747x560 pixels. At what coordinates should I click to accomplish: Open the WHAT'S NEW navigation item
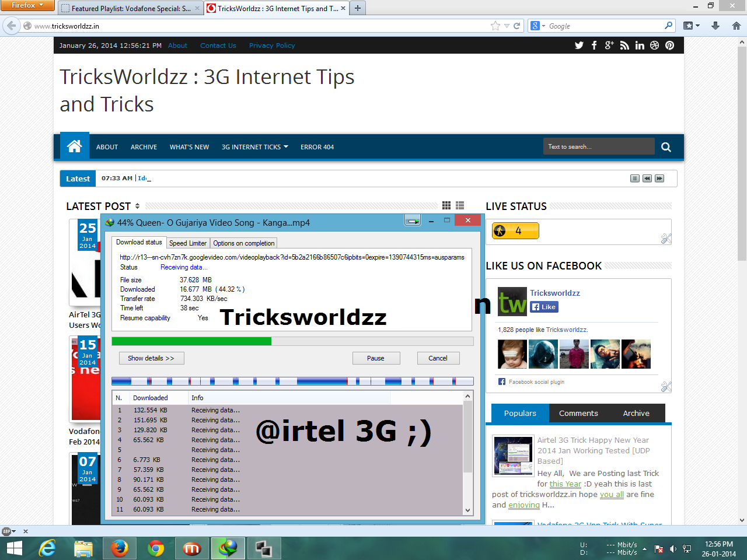(x=189, y=147)
